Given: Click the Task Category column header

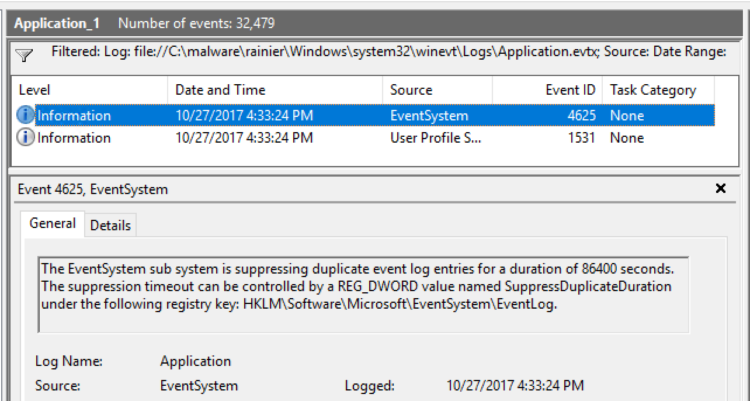Looking at the screenshot, I should [653, 90].
